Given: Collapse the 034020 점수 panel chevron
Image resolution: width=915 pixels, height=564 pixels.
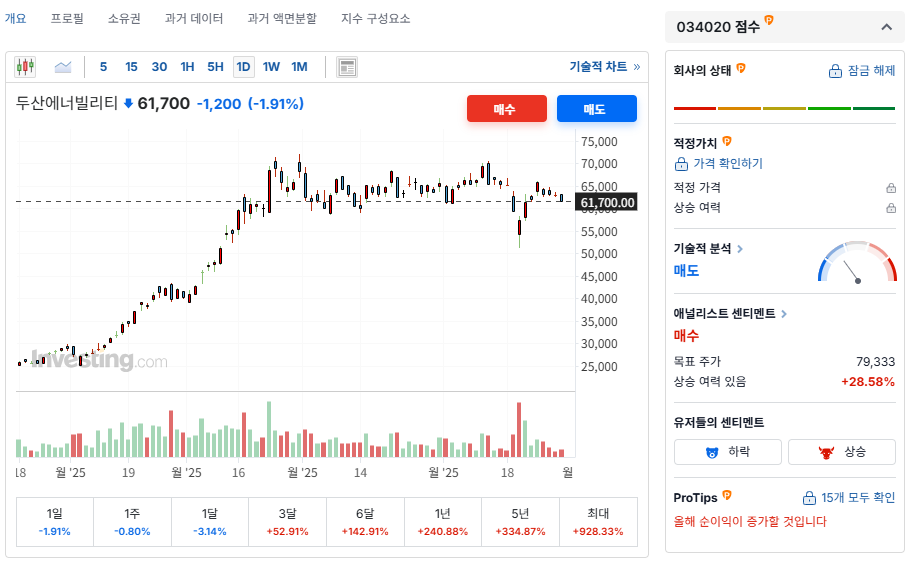Looking at the screenshot, I should coord(886,27).
